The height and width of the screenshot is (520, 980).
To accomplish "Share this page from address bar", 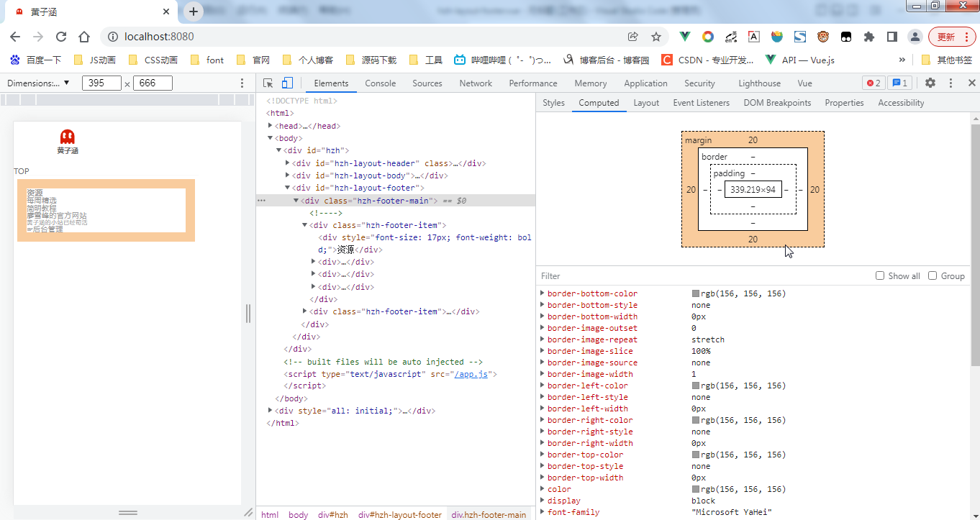I will coord(633,37).
